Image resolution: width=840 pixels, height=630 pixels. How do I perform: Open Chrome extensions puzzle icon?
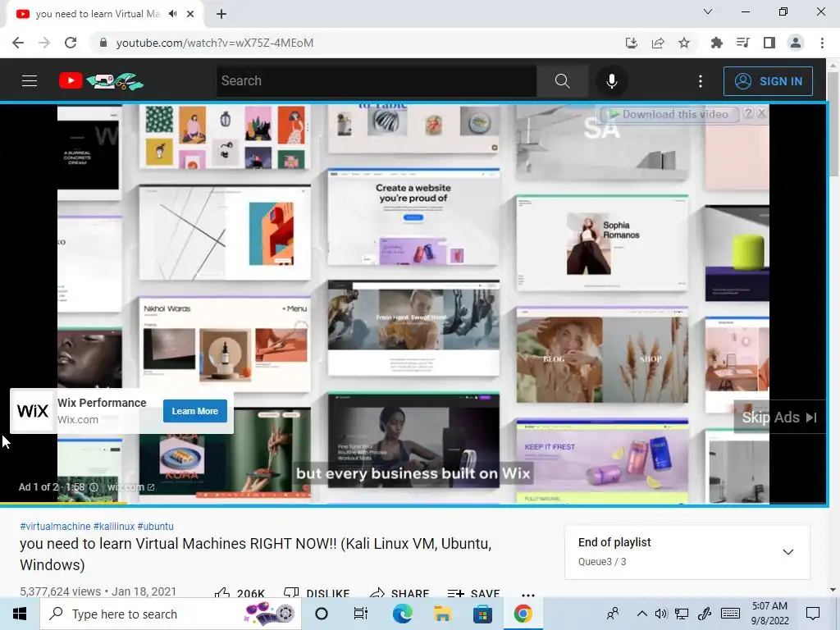pyautogui.click(x=716, y=43)
